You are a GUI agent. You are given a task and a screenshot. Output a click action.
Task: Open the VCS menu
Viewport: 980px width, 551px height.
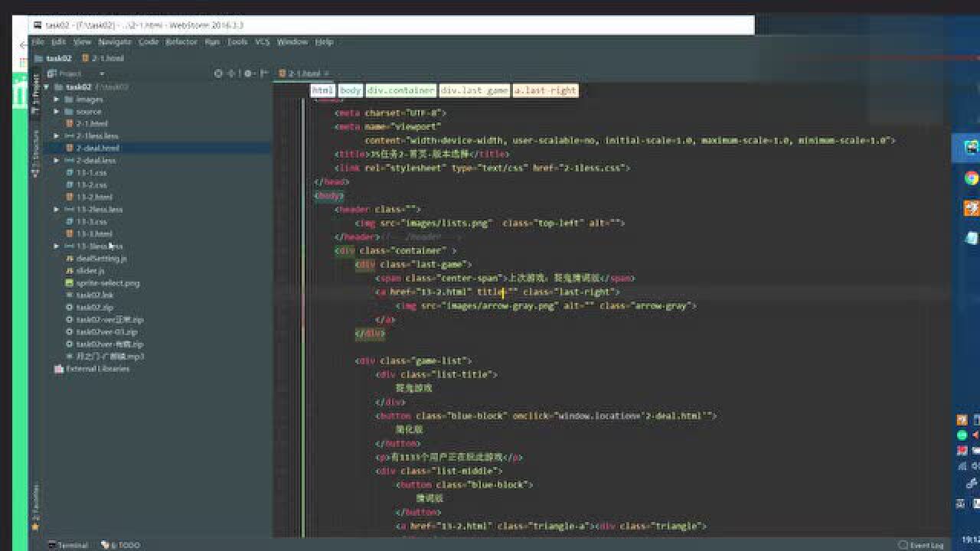click(262, 42)
